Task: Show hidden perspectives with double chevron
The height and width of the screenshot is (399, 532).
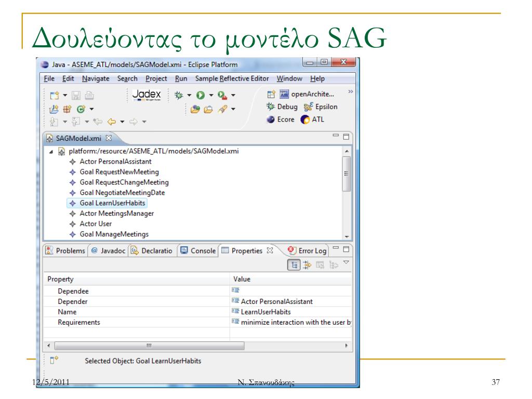Action: pyautogui.click(x=351, y=91)
